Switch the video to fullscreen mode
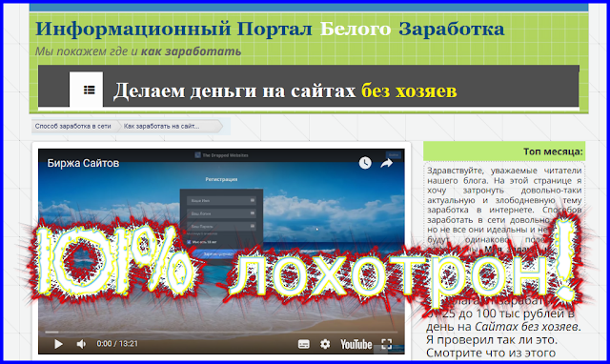Viewport: 610px width, 364px height. point(387,344)
